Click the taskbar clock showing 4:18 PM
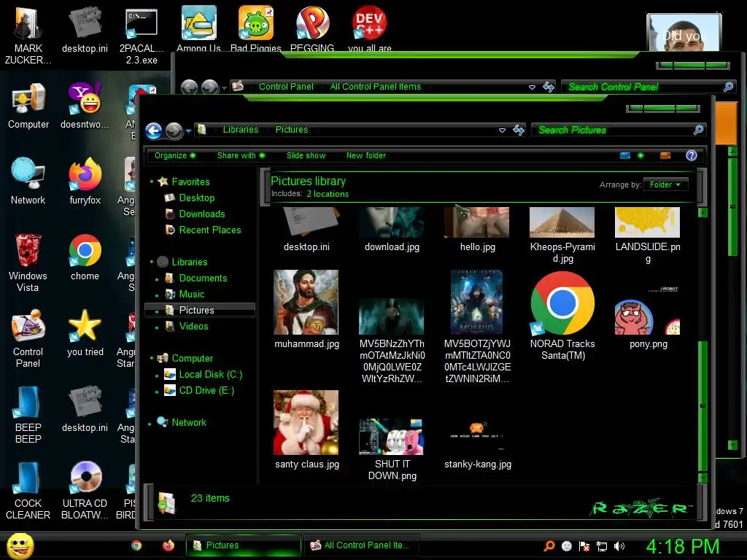 [683, 546]
